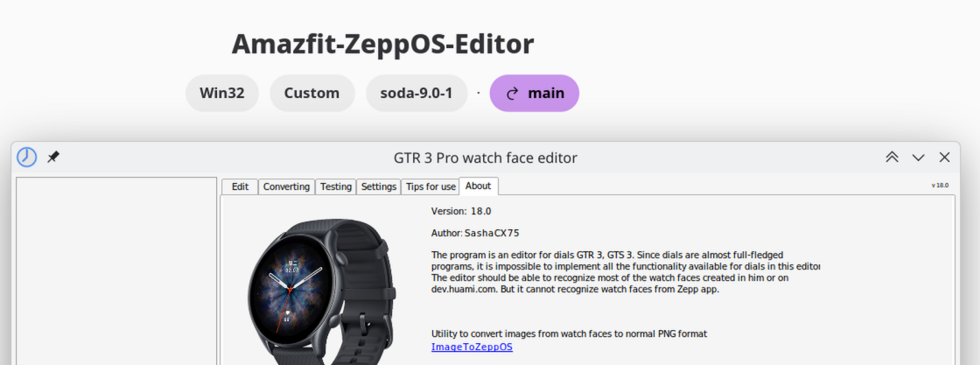Image resolution: width=980 pixels, height=365 pixels.
Task: Click the Win32 badge
Action: 222,93
